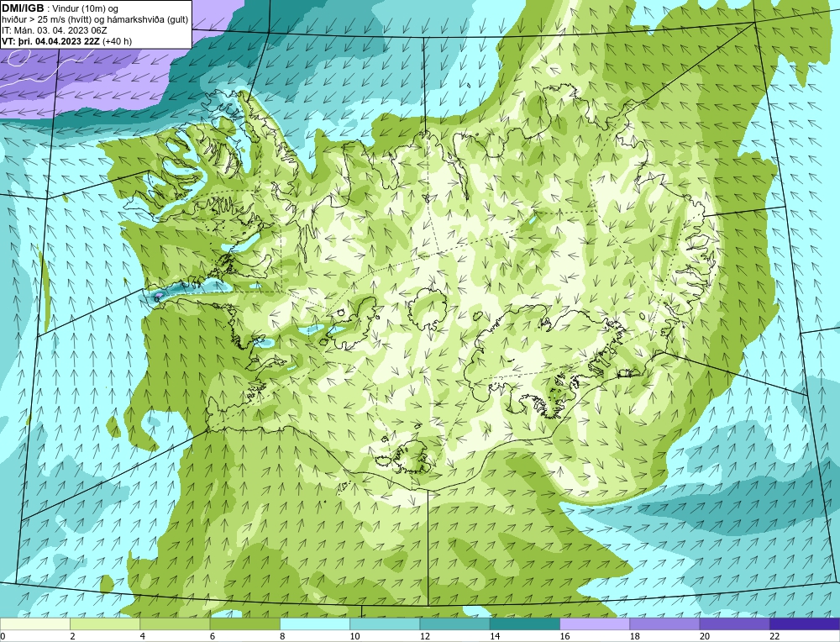
Task: Click the 8–10 m/s light cyan legend swatch
Action: (x=315, y=624)
